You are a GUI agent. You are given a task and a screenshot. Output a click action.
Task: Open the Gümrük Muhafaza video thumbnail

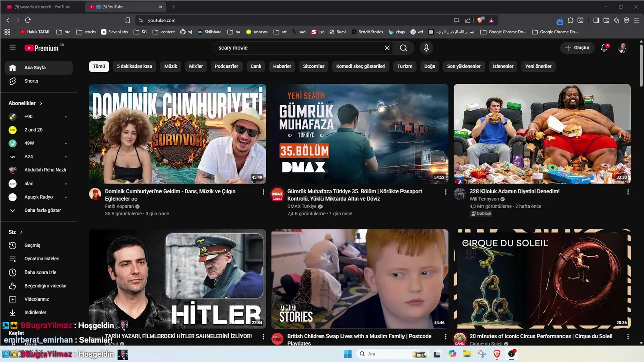click(360, 134)
